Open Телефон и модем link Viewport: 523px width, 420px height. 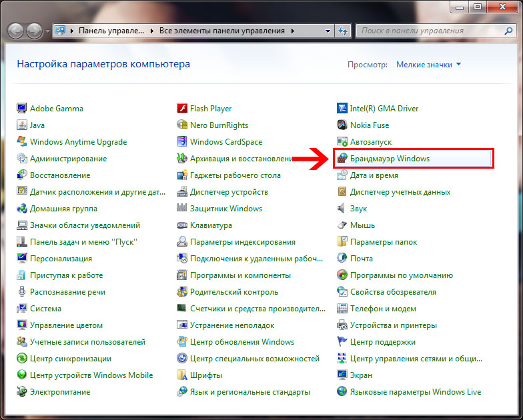(383, 309)
